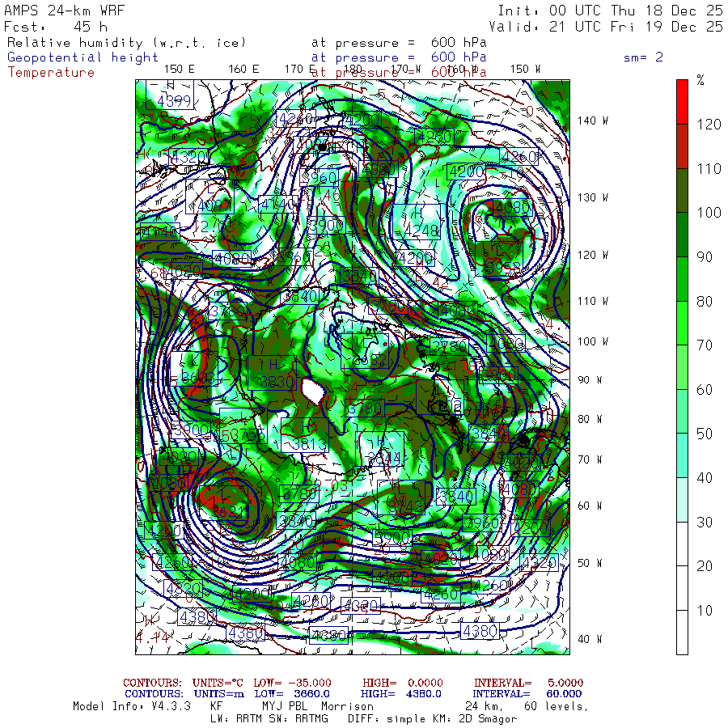Click the '140 W' label on the map's right edge
The image size is (728, 728).
click(x=593, y=121)
